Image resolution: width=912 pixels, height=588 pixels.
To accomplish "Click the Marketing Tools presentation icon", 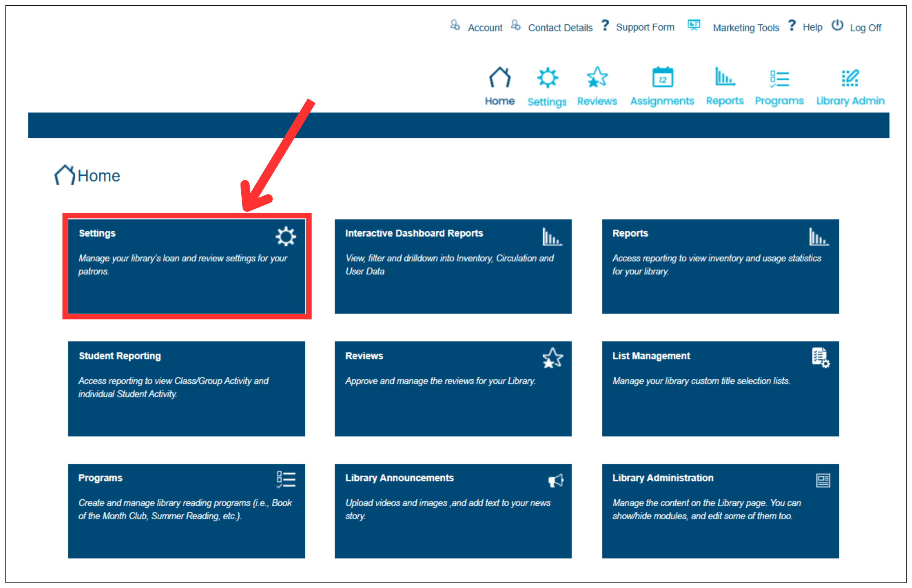I will pos(694,25).
